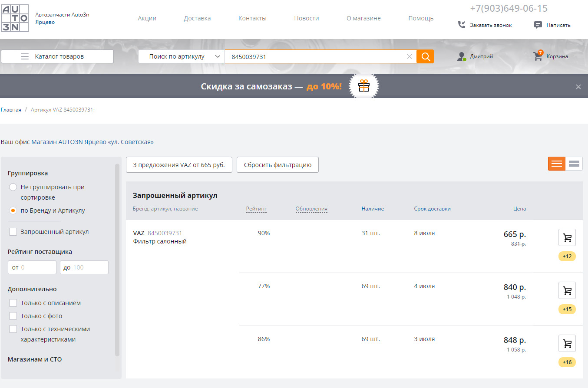Add the 840 р. offer to cart
This screenshot has height=388, width=588.
click(567, 290)
